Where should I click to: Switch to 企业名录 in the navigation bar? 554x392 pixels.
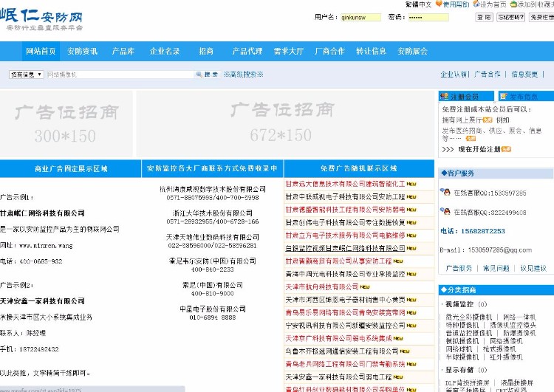(x=165, y=52)
